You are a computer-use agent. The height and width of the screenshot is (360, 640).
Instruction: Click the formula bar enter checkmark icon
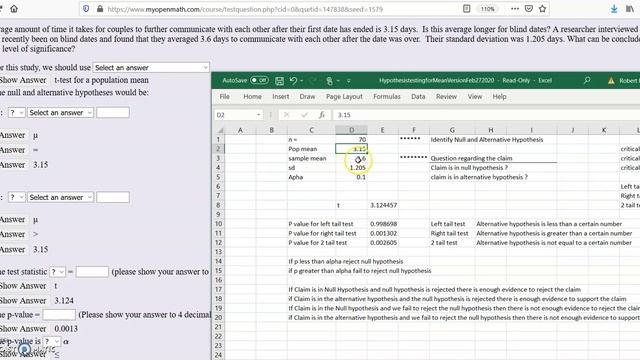click(x=304, y=115)
